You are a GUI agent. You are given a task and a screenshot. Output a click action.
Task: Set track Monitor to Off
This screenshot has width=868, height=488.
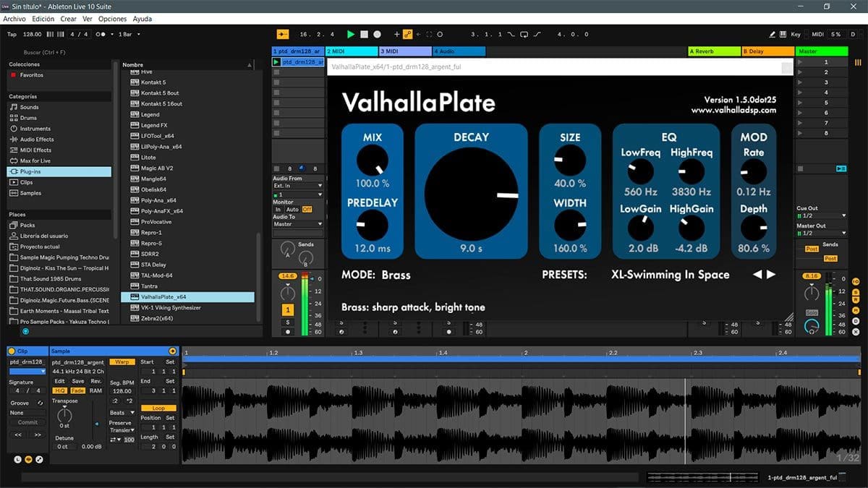307,210
